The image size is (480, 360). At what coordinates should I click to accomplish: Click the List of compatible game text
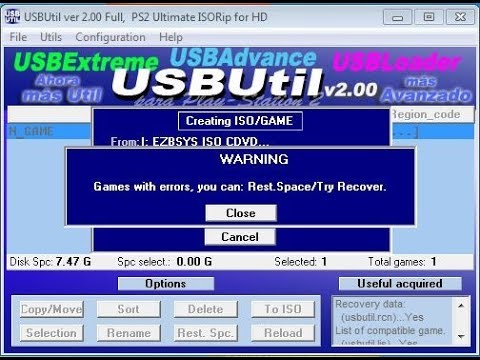click(x=390, y=331)
